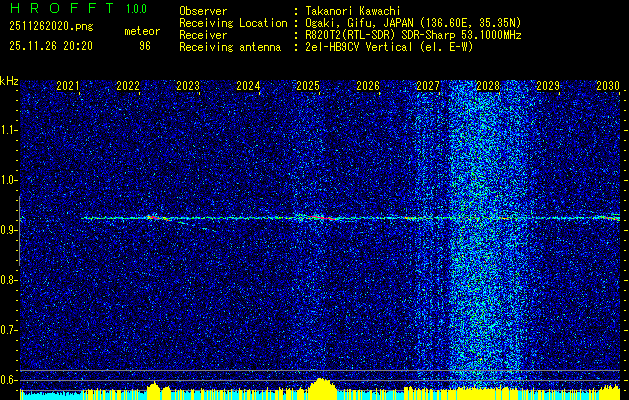Screen dimensions: 629x400
Task: Click the kHz axis unit label
Action: tap(9, 81)
